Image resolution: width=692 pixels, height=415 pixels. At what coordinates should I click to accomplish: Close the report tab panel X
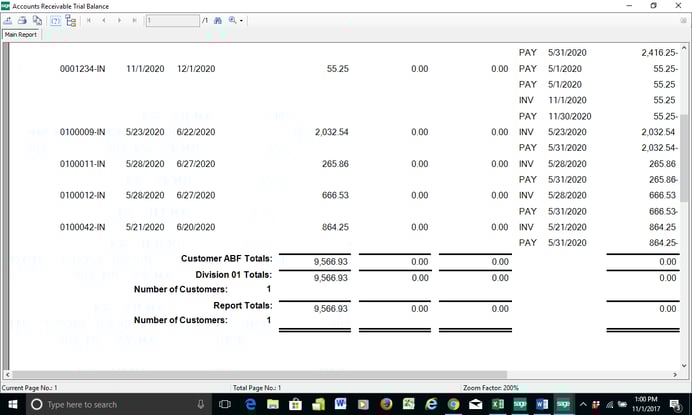(683, 20)
